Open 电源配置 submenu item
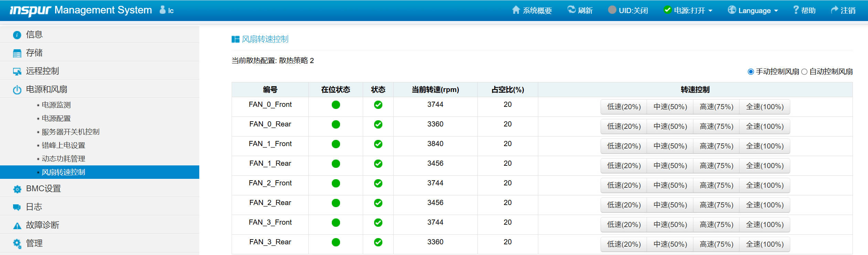This screenshot has width=868, height=255. pyautogui.click(x=56, y=118)
